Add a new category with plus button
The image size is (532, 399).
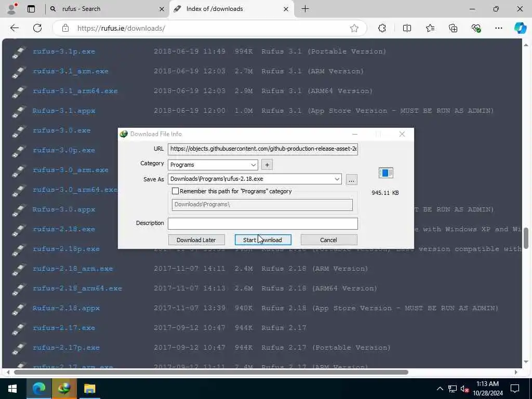tap(267, 165)
